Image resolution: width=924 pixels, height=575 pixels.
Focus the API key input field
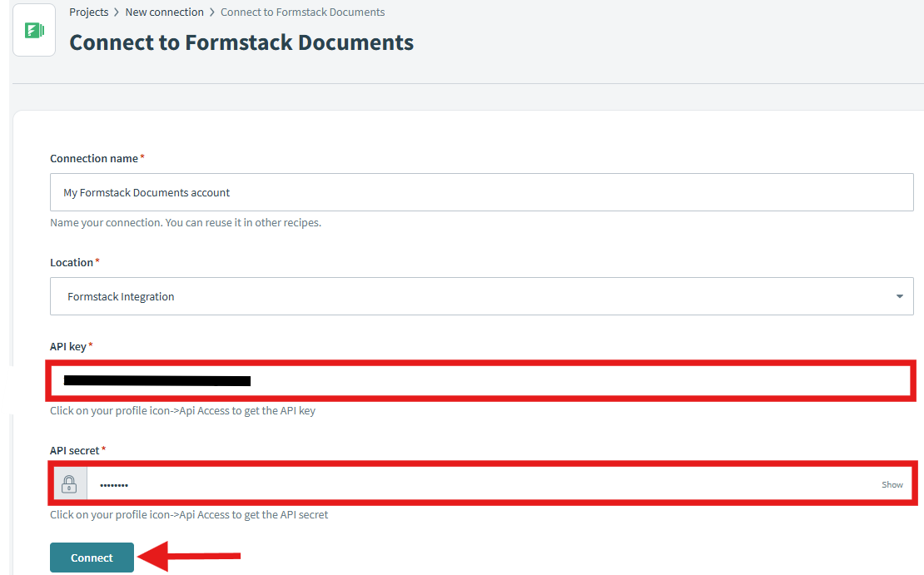coord(480,380)
